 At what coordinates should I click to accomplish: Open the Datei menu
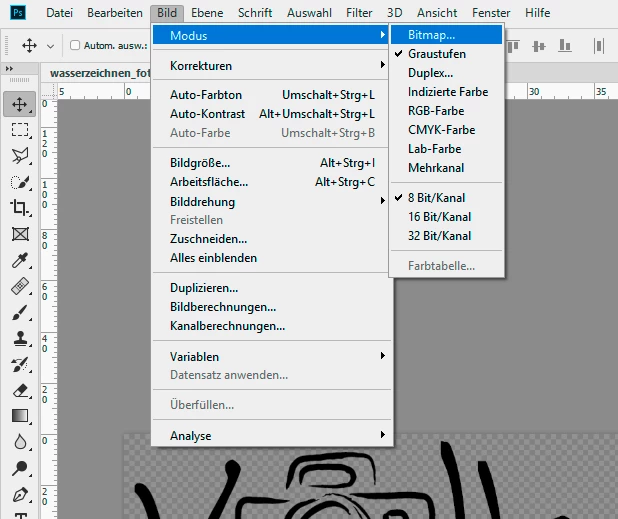[x=60, y=13]
